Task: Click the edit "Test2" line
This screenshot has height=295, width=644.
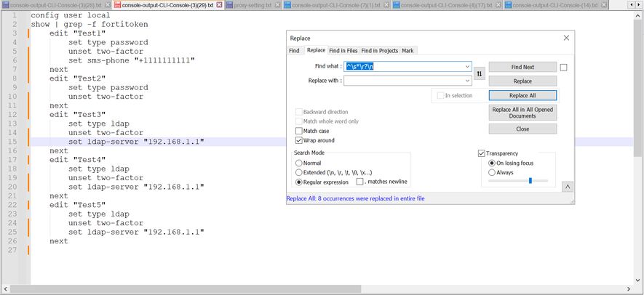Action: [78, 78]
